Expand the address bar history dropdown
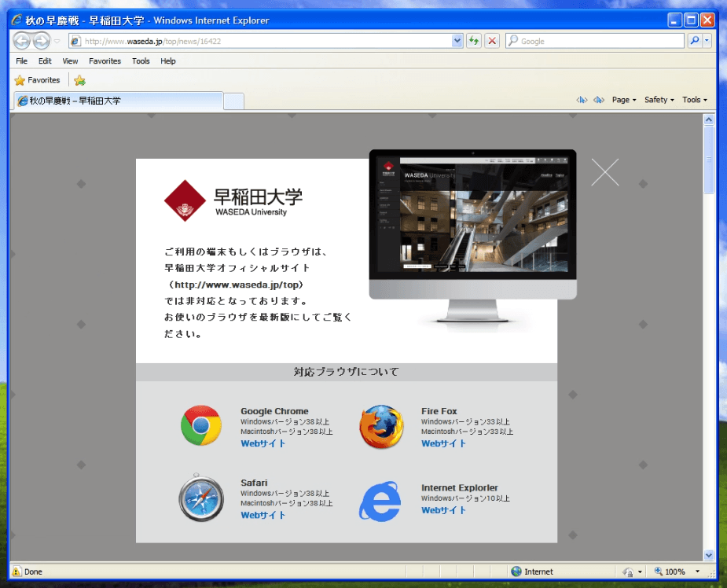This screenshot has width=727, height=588. point(457,41)
